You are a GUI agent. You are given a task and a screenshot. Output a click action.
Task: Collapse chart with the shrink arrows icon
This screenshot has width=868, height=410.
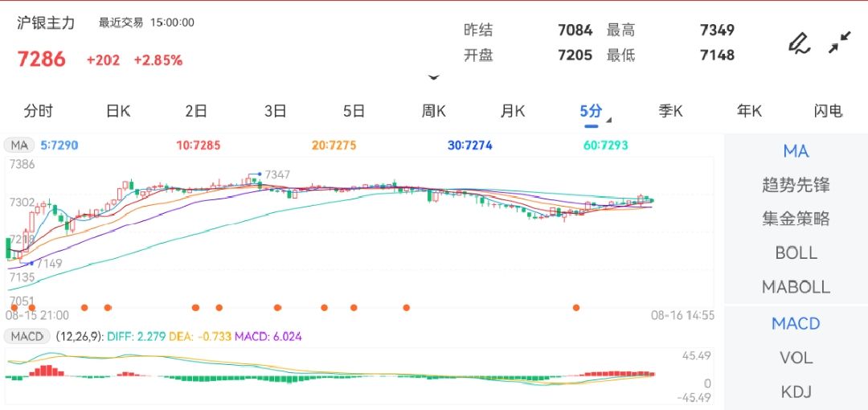[x=840, y=43]
